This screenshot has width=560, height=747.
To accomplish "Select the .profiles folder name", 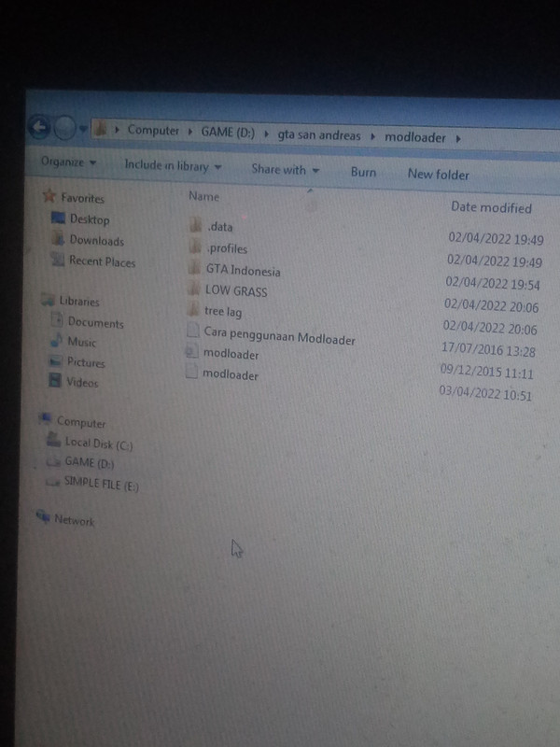I will point(227,248).
